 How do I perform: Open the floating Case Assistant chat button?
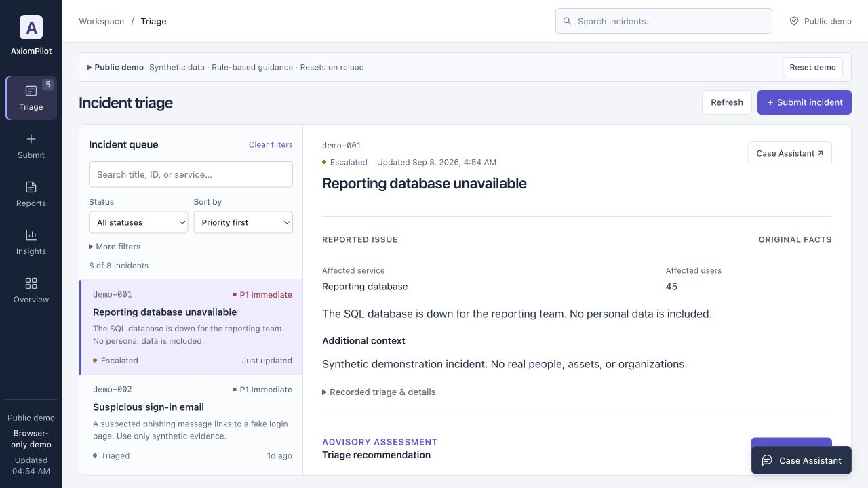[x=802, y=460]
